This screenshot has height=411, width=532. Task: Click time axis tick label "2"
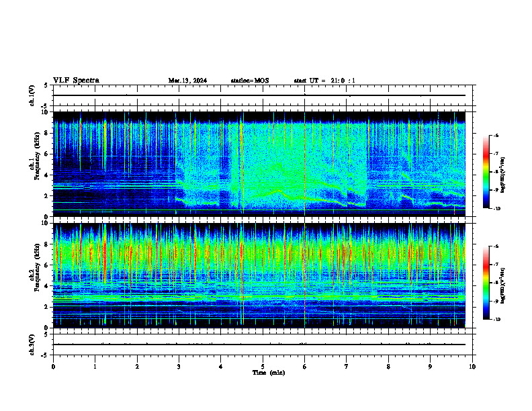137,367
